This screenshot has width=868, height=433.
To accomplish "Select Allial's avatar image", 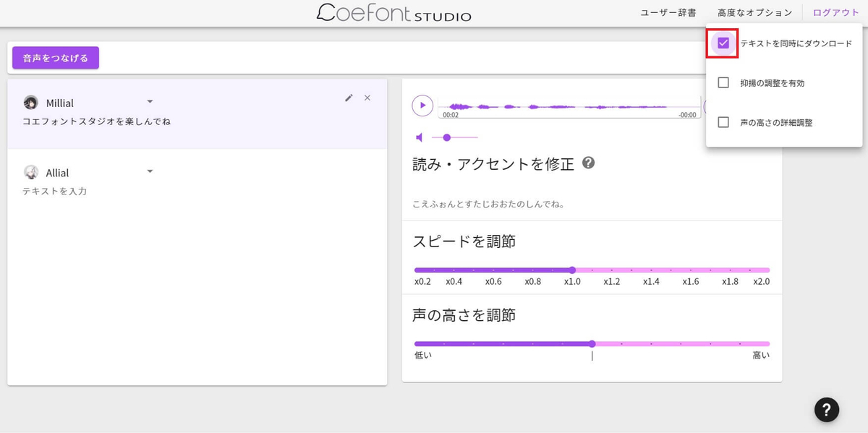I will (x=30, y=171).
